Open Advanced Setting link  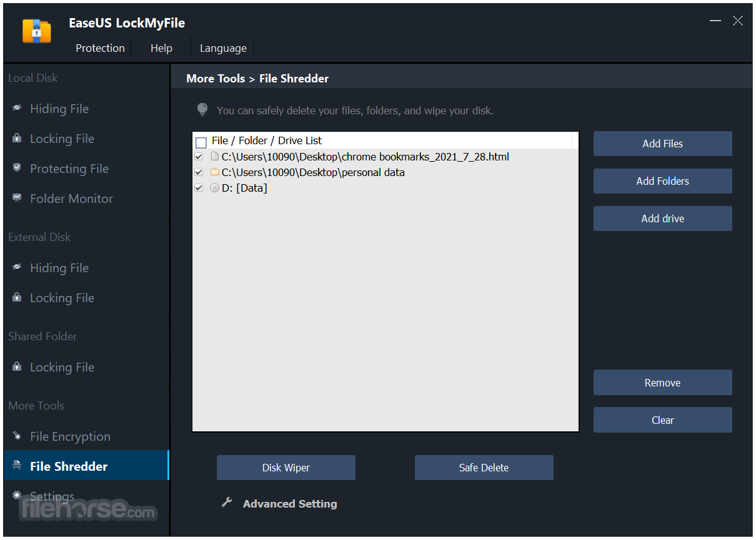290,503
